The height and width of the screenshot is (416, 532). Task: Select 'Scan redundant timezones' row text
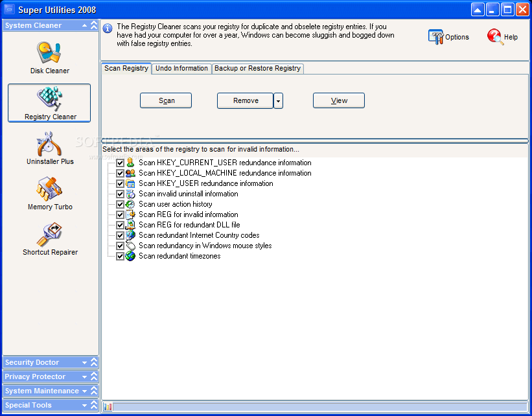pyautogui.click(x=179, y=256)
